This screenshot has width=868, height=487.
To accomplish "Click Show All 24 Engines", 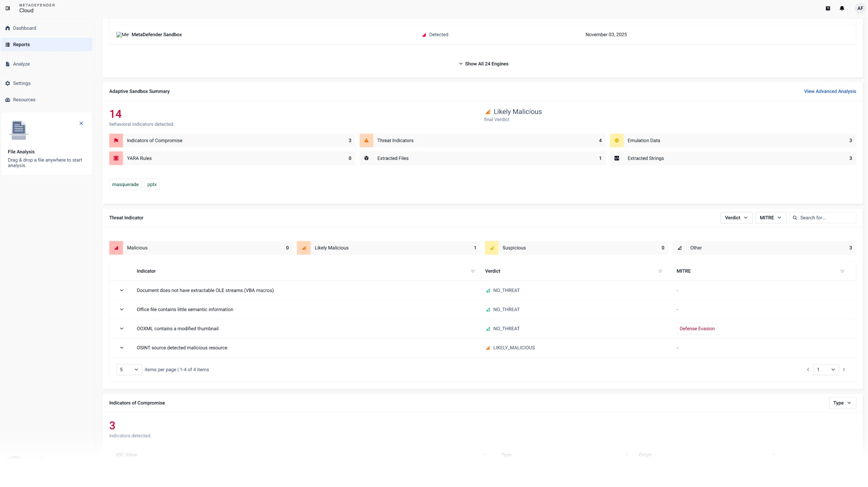I will click(x=483, y=64).
